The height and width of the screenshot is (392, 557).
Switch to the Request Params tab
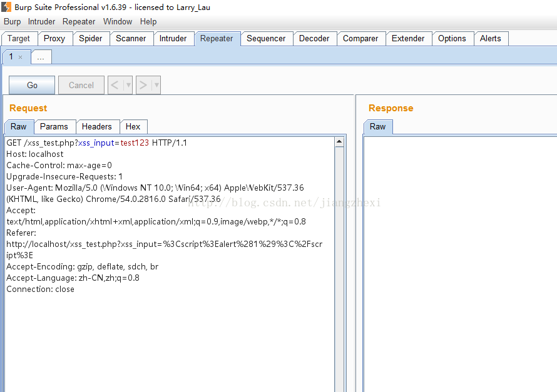coord(54,127)
